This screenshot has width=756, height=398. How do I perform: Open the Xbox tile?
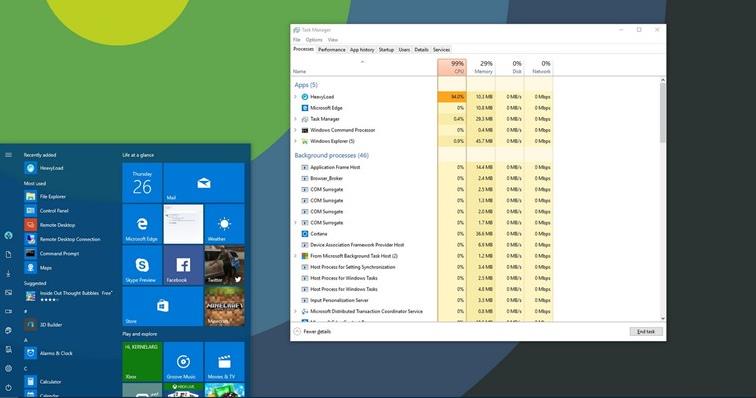(x=142, y=362)
